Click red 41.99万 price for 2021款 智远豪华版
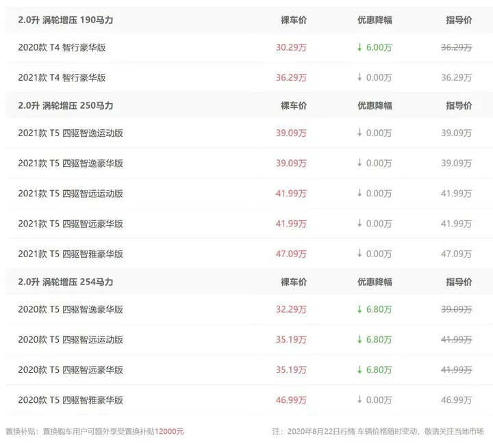Viewport: 493px width, 448px height. [x=291, y=224]
